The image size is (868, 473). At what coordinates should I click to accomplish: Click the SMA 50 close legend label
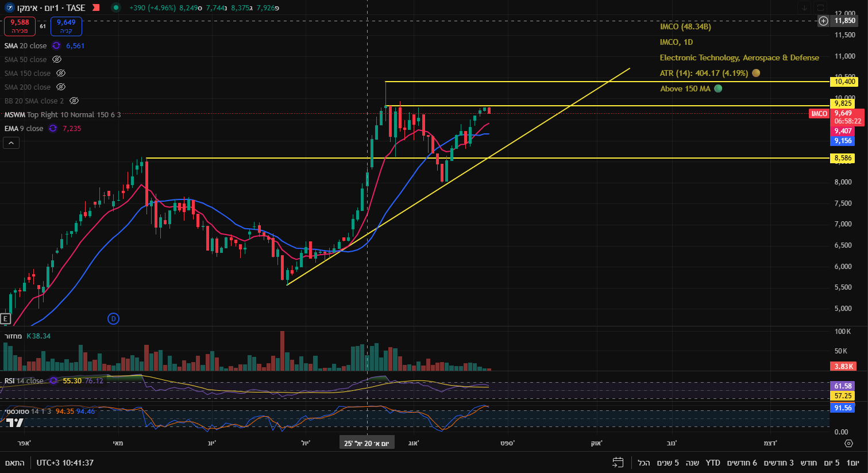coord(26,60)
